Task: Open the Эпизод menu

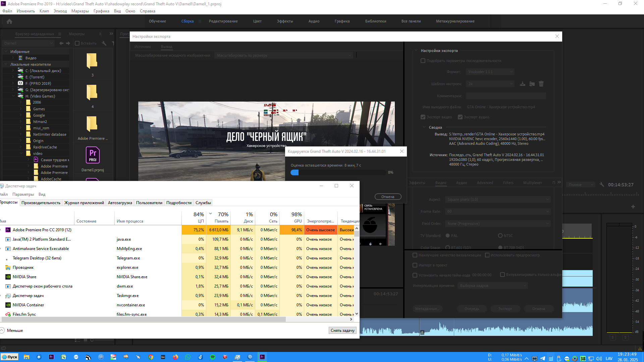Action: coord(60,11)
